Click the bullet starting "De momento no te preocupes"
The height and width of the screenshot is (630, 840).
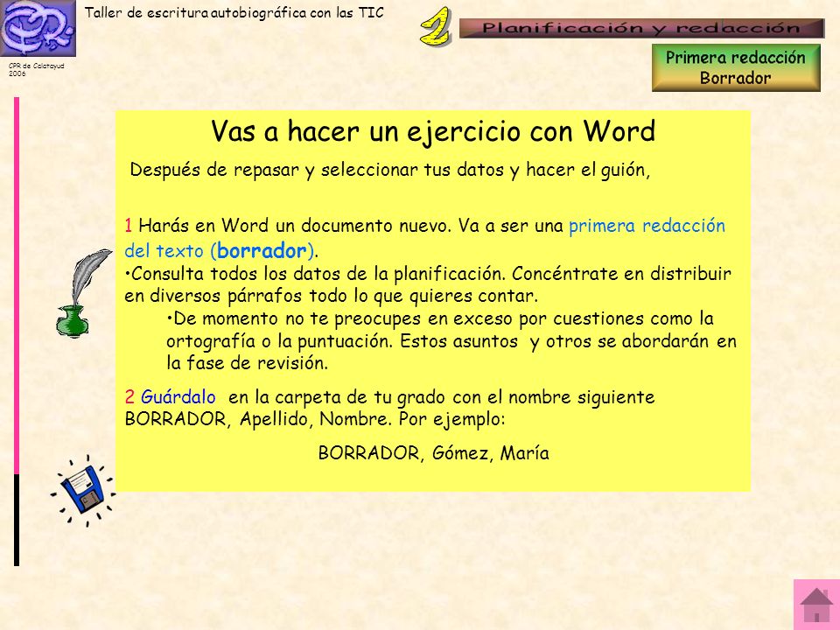(x=451, y=340)
